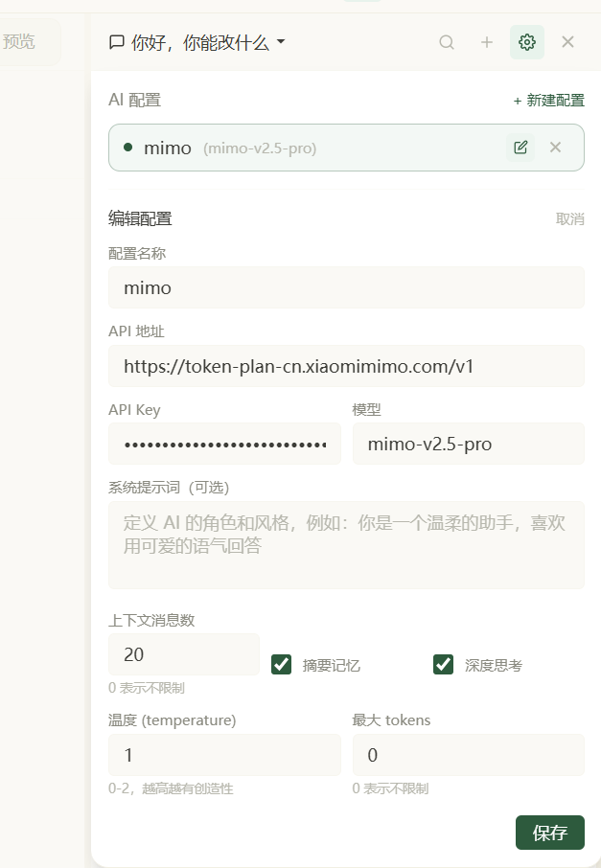Viewport: 601px width, 868px height.
Task: Uncheck the 摘要记忆 checkbox
Action: (x=282, y=664)
